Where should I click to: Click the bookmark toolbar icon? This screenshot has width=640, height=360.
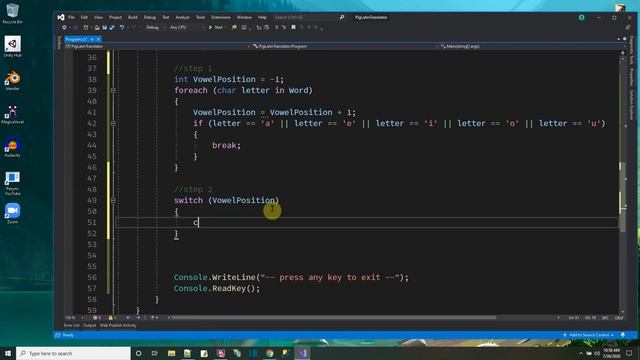point(293,27)
